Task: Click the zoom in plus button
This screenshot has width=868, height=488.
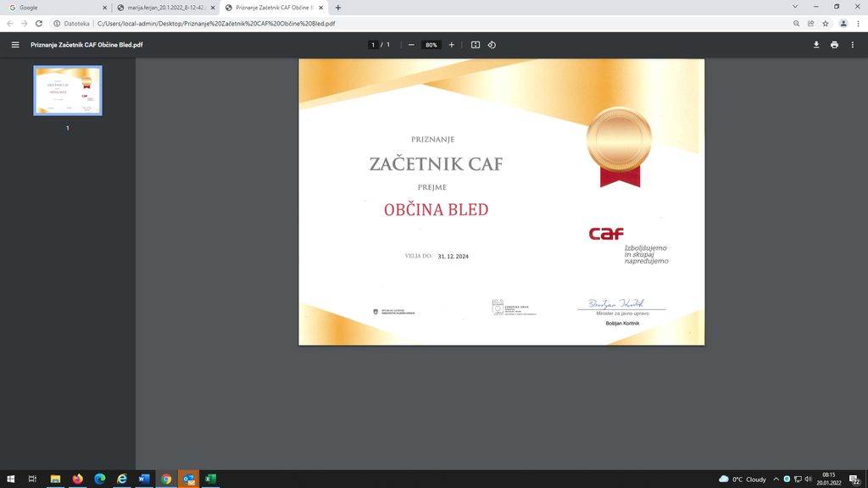Action: tap(451, 45)
